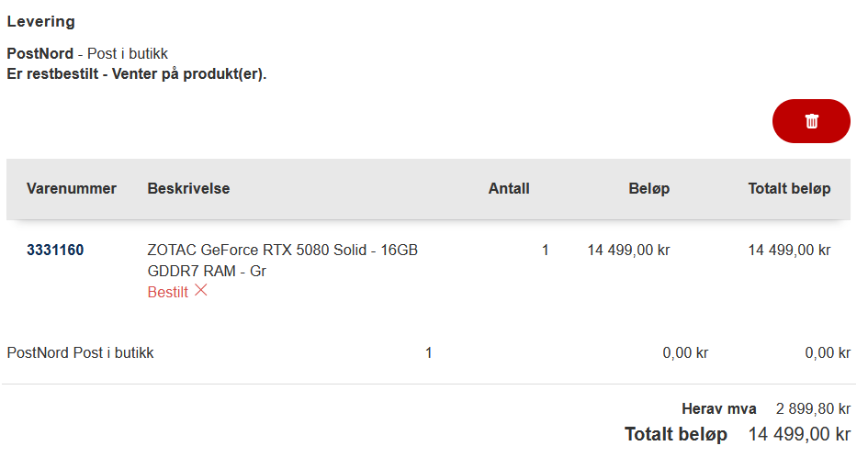Click the Beløp column header

point(648,189)
